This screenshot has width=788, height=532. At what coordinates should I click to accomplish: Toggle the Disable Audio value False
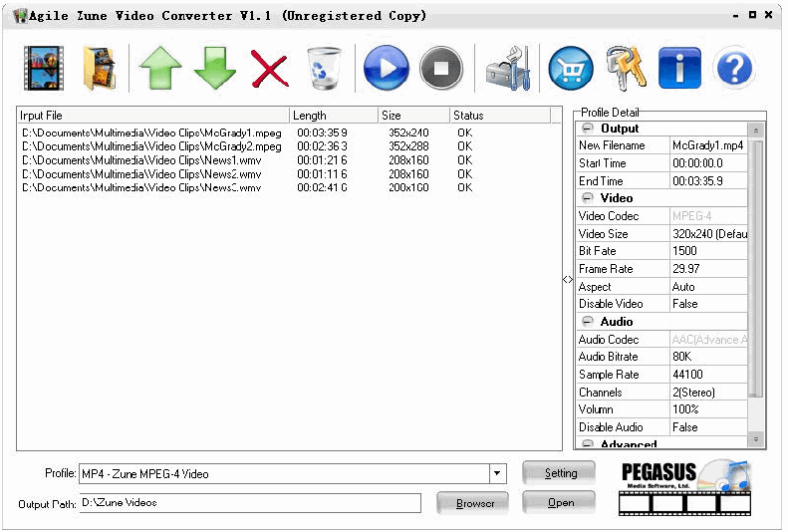pyautogui.click(x=708, y=427)
